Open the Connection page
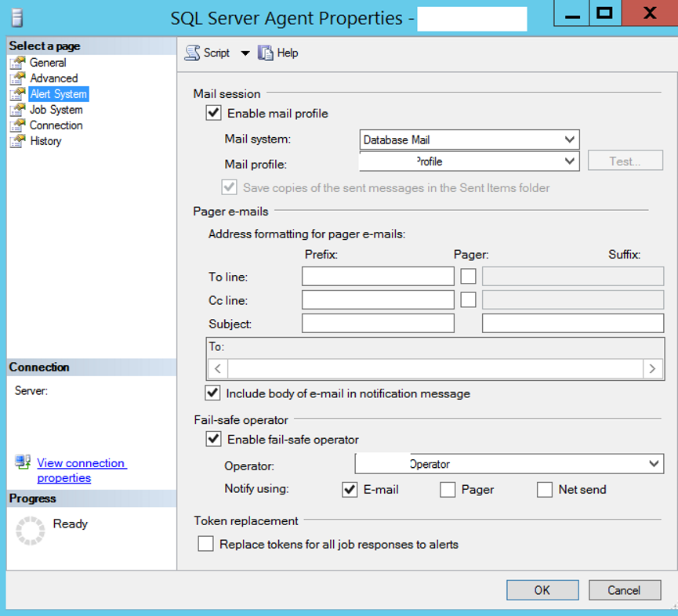The image size is (678, 616). pos(56,125)
